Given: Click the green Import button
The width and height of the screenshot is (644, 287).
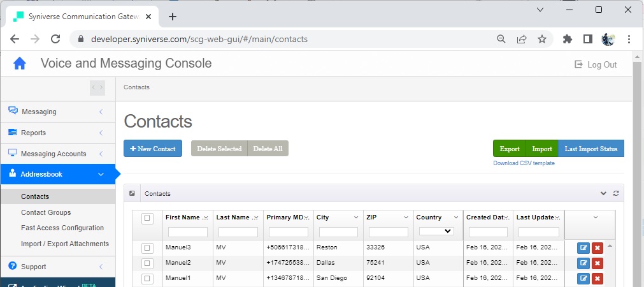Looking at the screenshot, I should coord(541,149).
